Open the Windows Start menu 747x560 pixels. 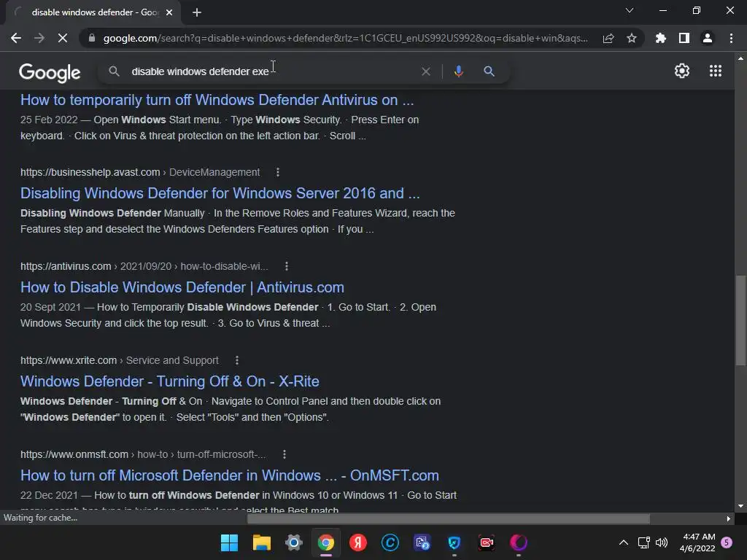pyautogui.click(x=229, y=542)
